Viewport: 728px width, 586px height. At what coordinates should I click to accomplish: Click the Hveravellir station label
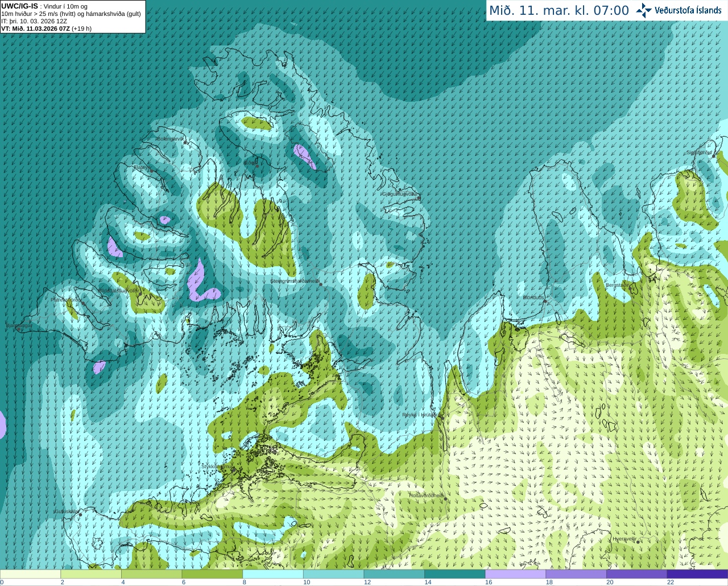click(x=624, y=539)
